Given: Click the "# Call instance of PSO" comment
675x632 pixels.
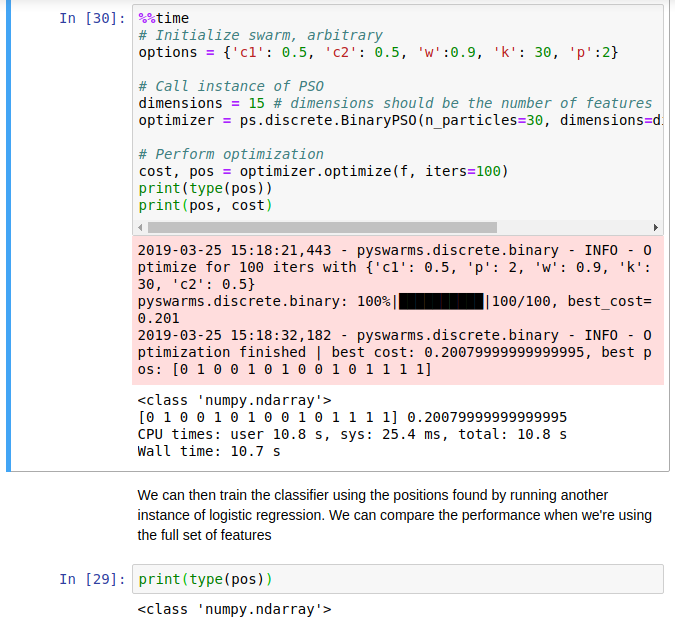Looking at the screenshot, I should tap(231, 86).
